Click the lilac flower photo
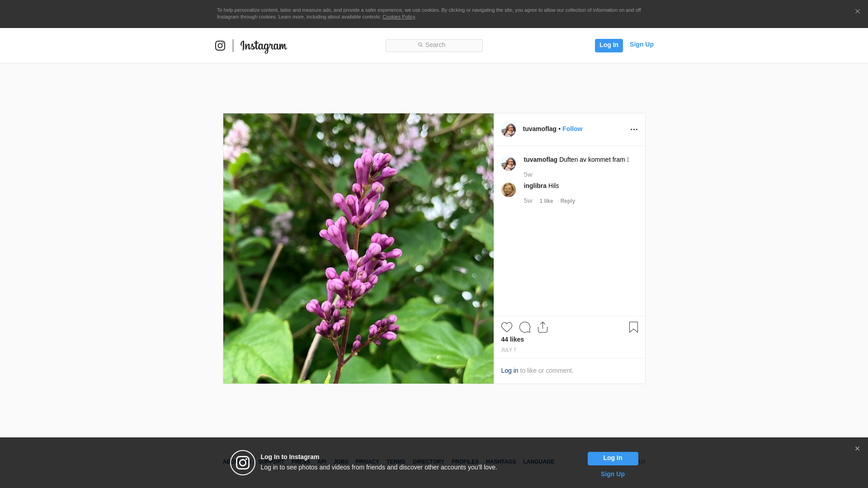The width and height of the screenshot is (868, 488). pyautogui.click(x=358, y=249)
